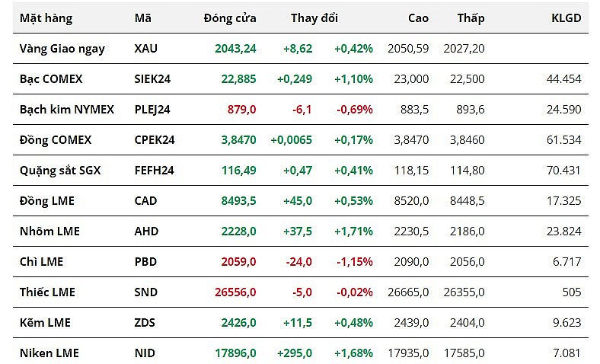600x364 pixels.
Task: Select Bạch kim NYMEX row name
Action: pyautogui.click(x=67, y=109)
